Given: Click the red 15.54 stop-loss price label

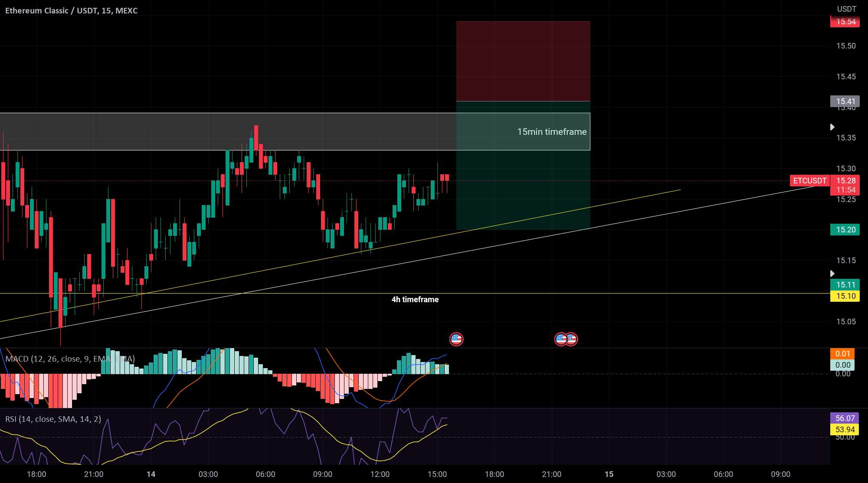Looking at the screenshot, I should point(845,22).
